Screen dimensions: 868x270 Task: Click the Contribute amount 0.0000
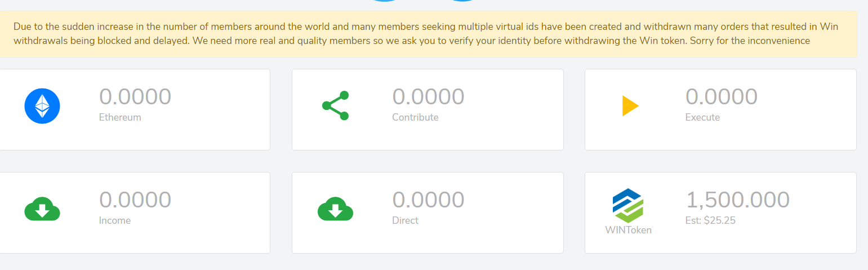coord(428,97)
